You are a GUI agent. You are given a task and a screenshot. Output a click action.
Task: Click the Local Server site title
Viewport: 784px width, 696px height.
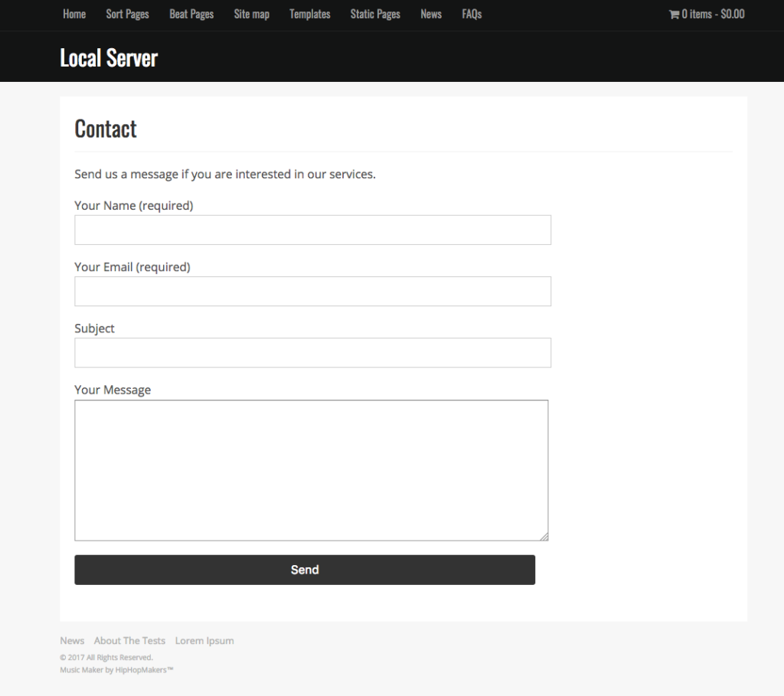tap(109, 58)
